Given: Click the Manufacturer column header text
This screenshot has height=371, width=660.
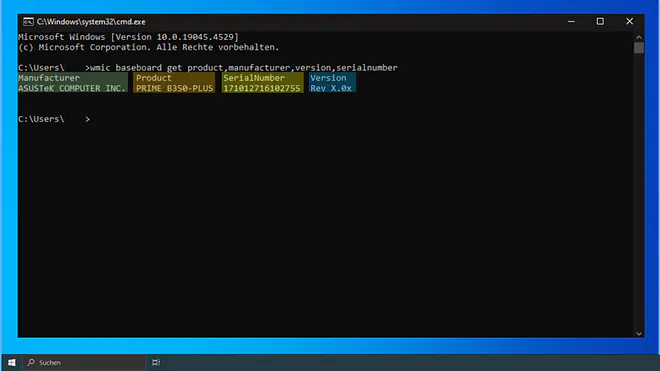Looking at the screenshot, I should pyautogui.click(x=49, y=78).
